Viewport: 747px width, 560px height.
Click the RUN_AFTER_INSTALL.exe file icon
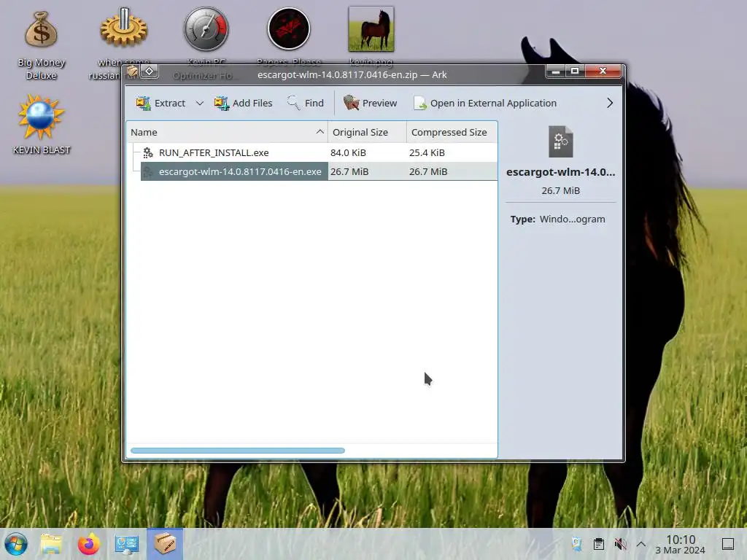tap(148, 152)
